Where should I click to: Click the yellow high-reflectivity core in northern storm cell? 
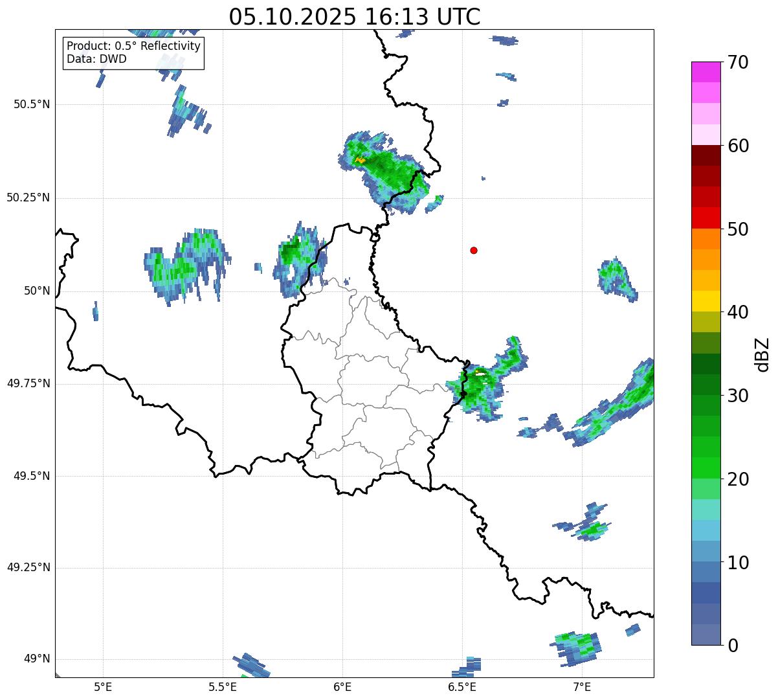pyautogui.click(x=360, y=159)
